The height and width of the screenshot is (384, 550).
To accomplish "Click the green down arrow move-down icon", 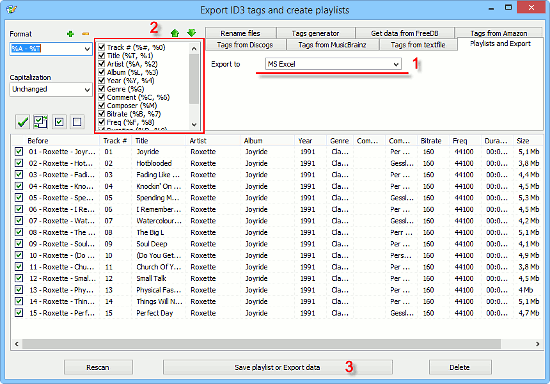I will pyautogui.click(x=192, y=33).
